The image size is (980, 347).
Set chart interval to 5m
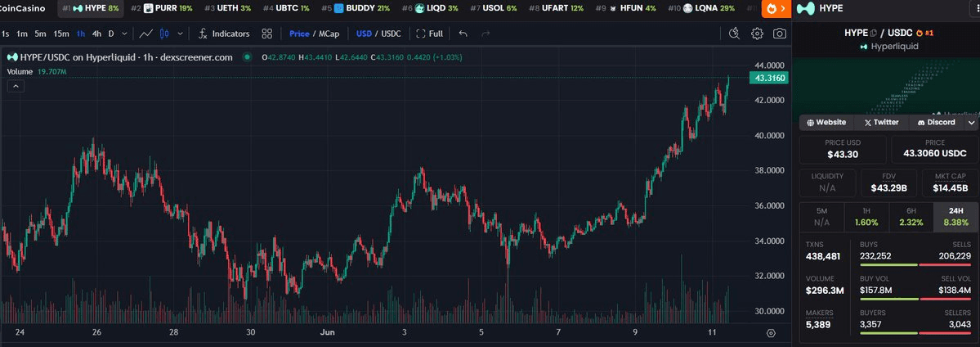(40, 34)
